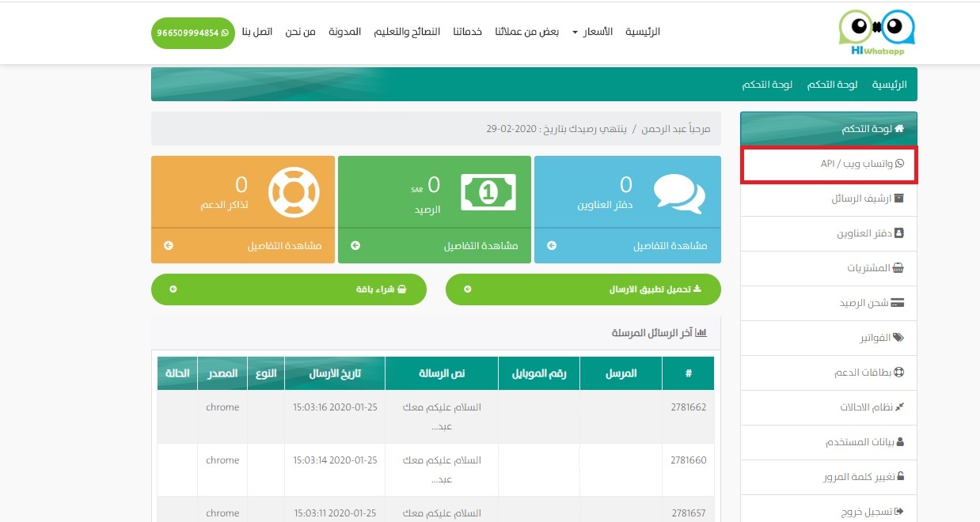Click the arrow icon on the green card footer
The image size is (980, 522).
coord(355,246)
